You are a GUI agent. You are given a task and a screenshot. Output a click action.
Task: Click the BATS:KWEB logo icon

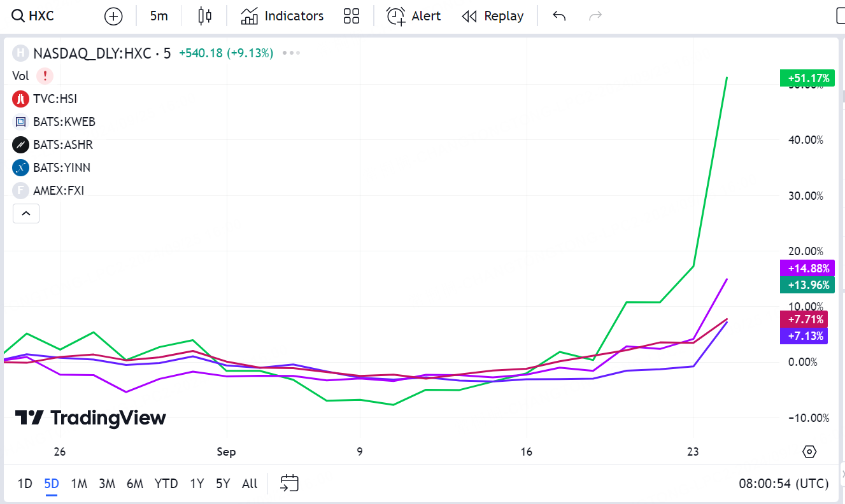click(21, 122)
